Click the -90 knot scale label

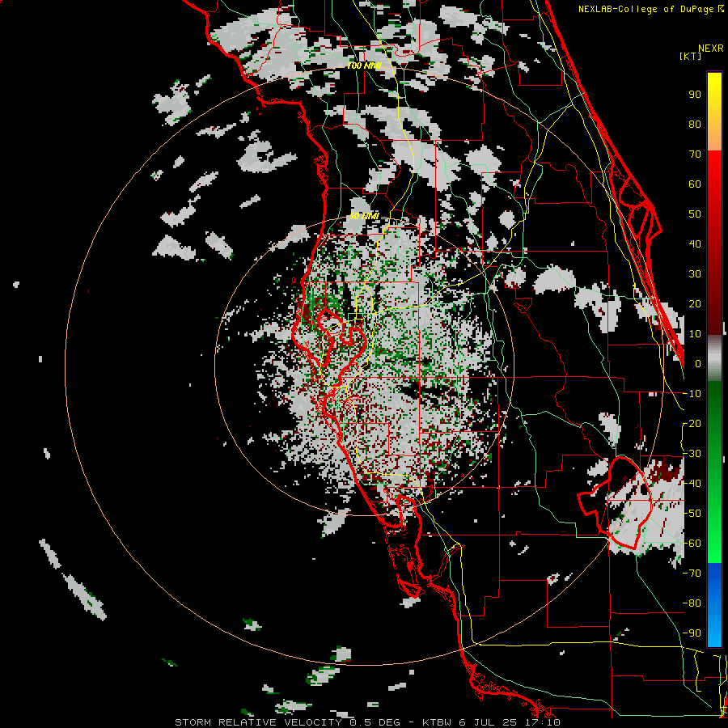692,633
